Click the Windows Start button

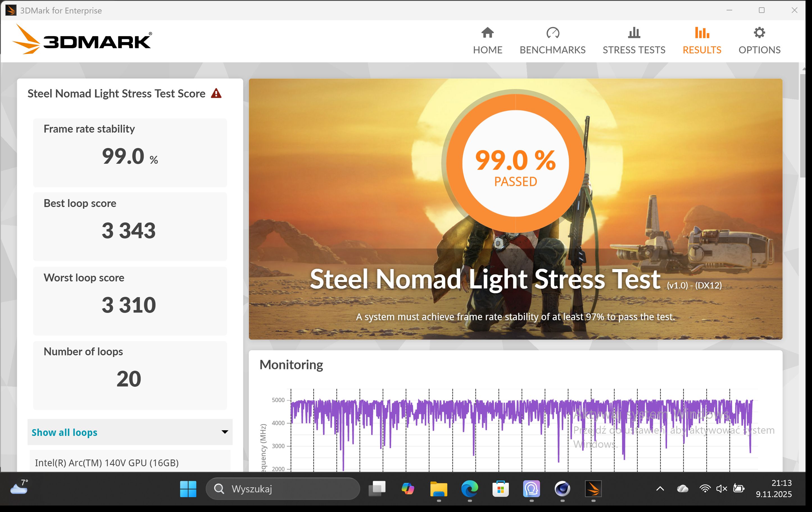point(188,489)
